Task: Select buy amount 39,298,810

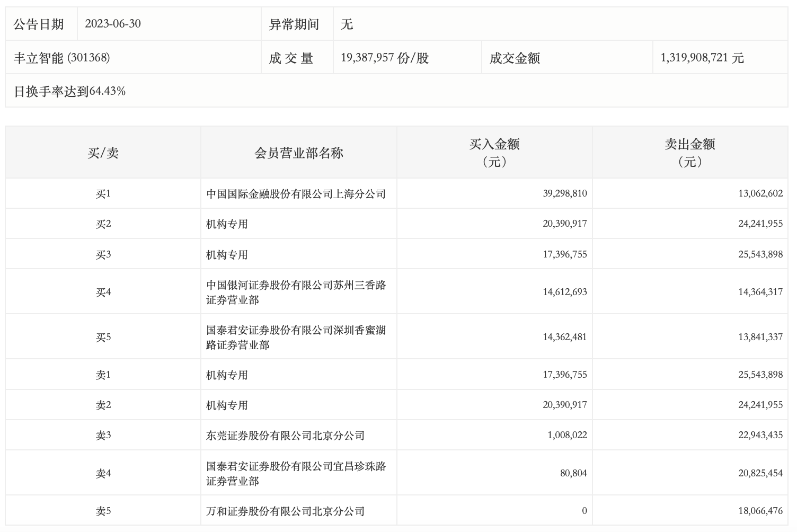Action: tap(565, 193)
